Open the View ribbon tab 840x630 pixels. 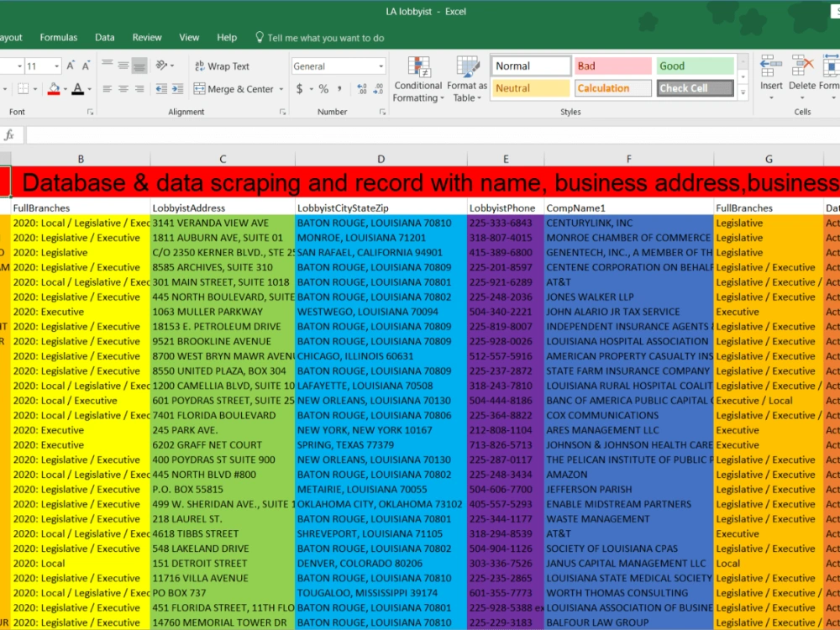click(x=189, y=38)
